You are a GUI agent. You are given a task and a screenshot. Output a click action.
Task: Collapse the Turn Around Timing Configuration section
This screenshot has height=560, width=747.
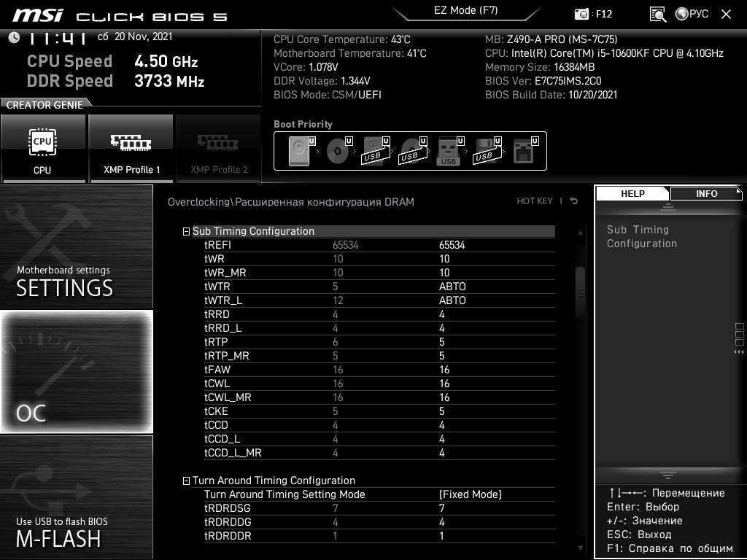(x=186, y=481)
